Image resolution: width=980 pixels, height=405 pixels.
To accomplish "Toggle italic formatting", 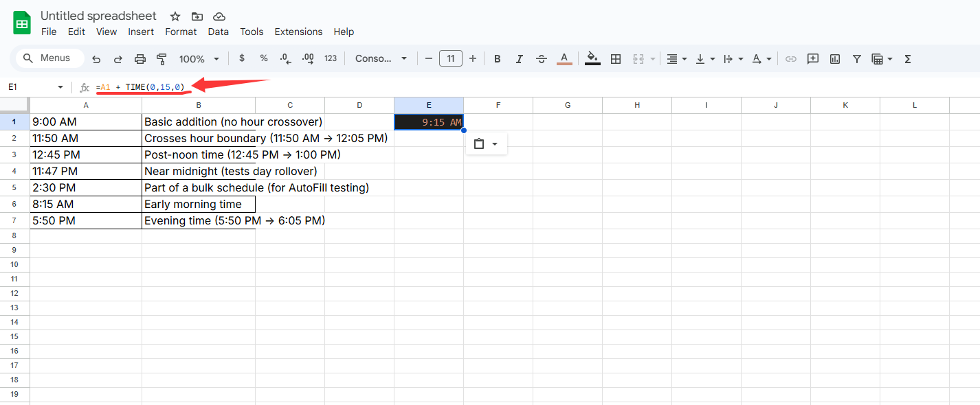I will [520, 59].
